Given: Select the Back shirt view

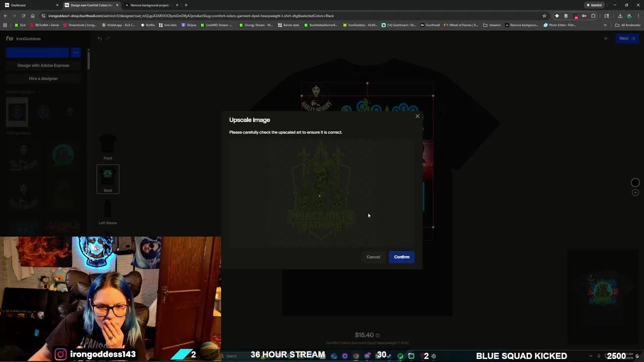Looking at the screenshot, I should point(108,179).
